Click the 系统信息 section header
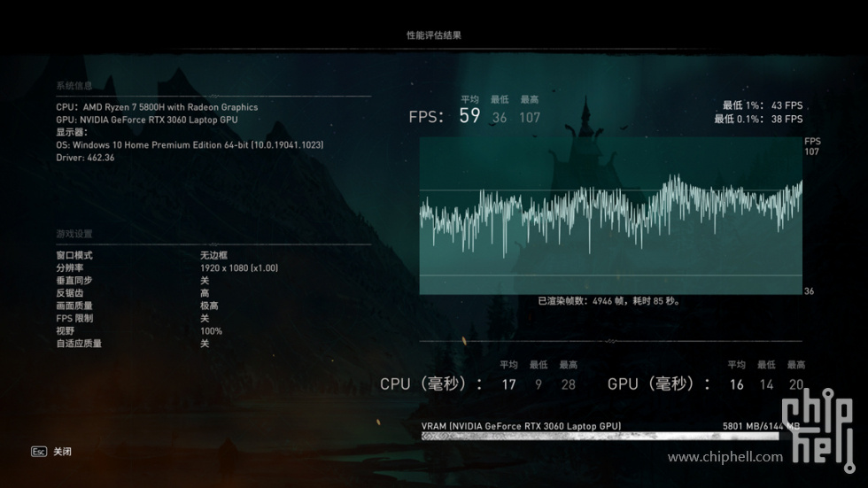Screen dimensions: 868x488 click(x=74, y=86)
